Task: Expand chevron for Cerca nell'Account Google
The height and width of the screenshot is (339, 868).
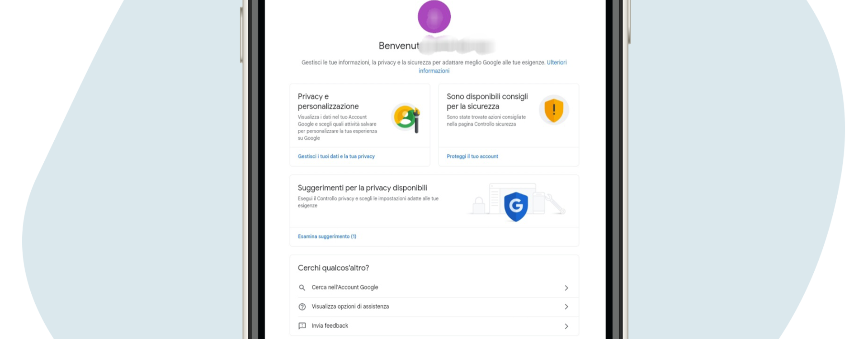Action: pyautogui.click(x=566, y=288)
